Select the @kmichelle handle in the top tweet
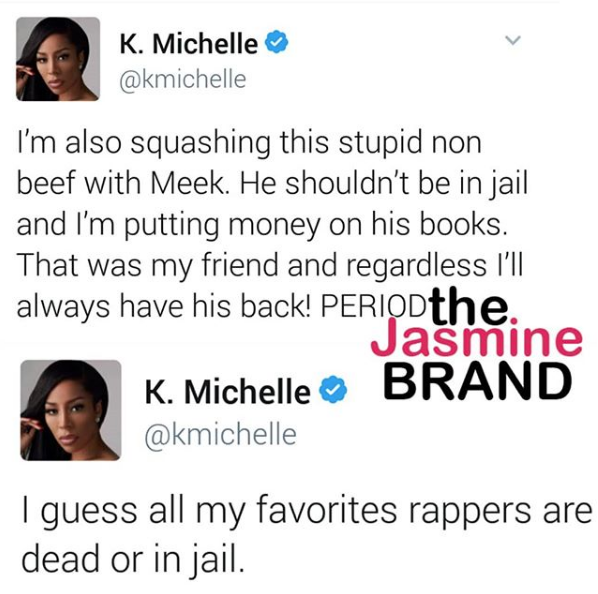Image resolution: width=598 pixels, height=594 pixels. (x=183, y=79)
